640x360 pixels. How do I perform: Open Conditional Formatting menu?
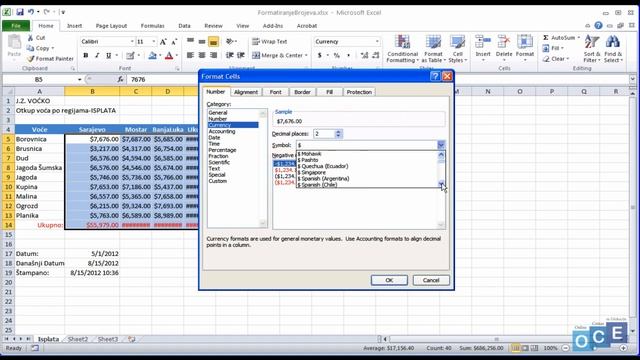(x=402, y=49)
